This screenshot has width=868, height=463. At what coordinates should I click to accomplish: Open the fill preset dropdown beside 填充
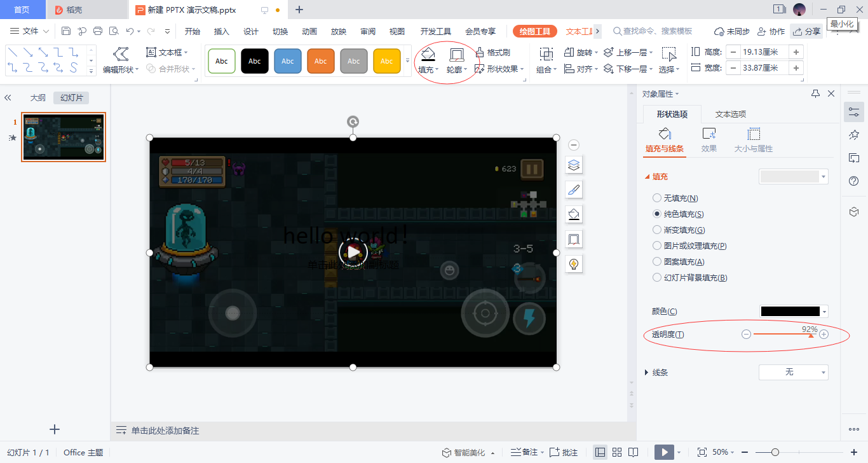click(794, 176)
